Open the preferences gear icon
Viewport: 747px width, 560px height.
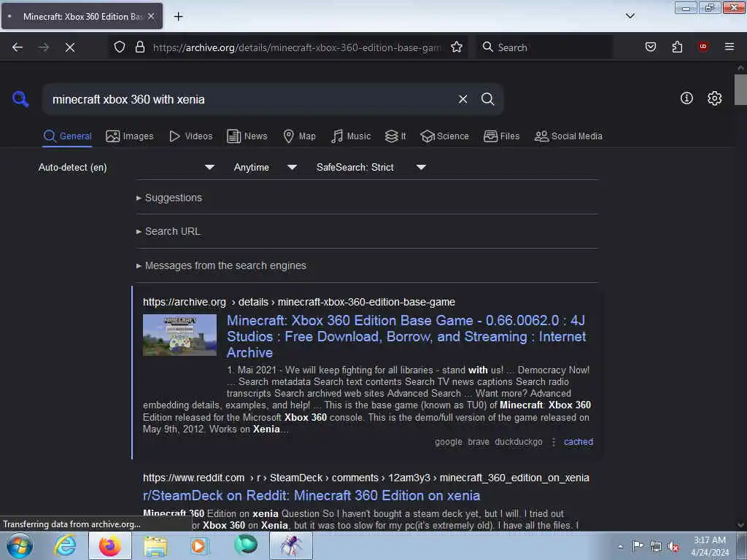pos(714,98)
